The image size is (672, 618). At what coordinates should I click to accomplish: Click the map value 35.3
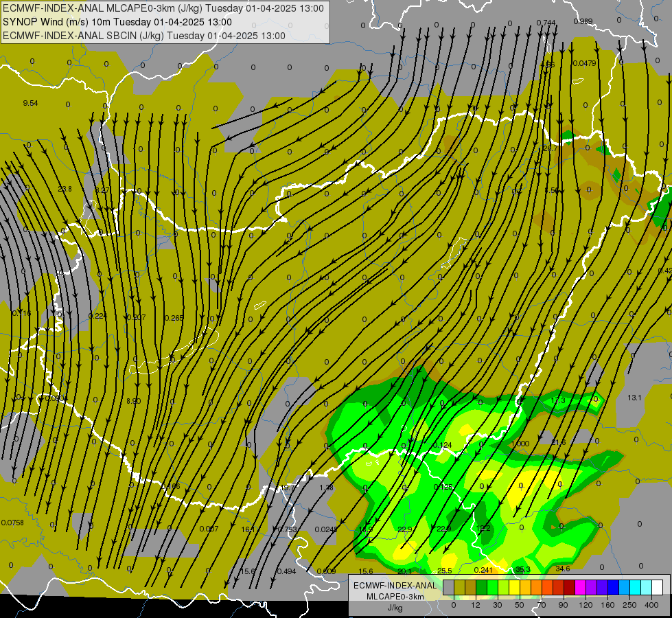523,569
